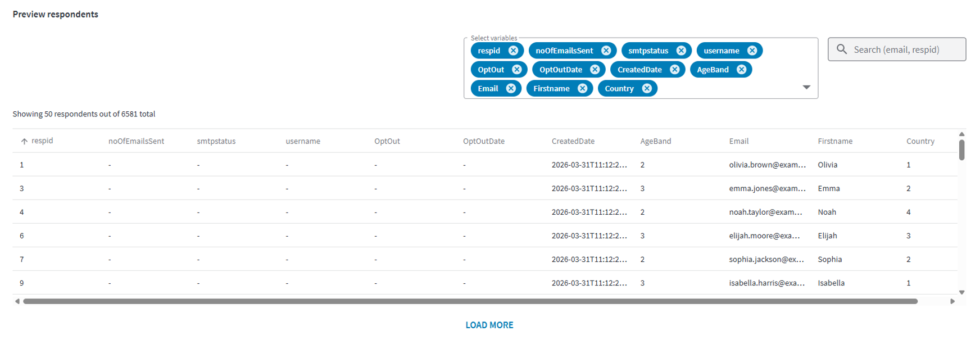Click the table scroll up arrow
Image resolution: width=980 pixels, height=344 pixels.
point(961,134)
